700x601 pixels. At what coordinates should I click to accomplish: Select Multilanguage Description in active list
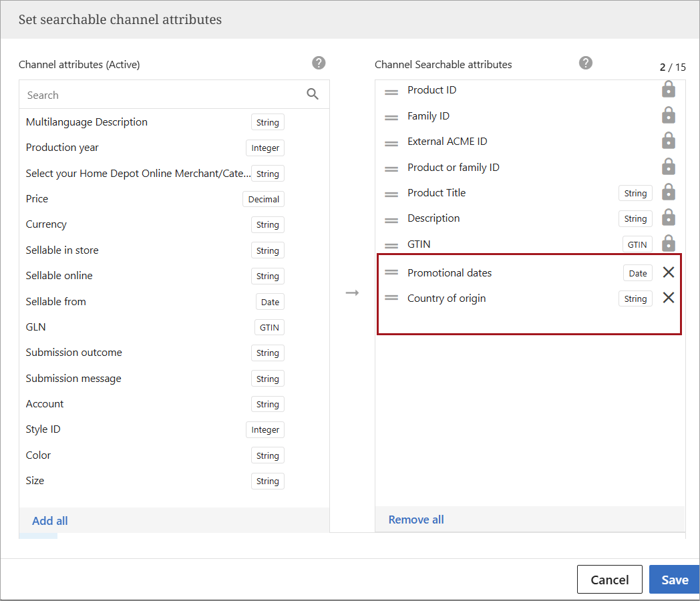tap(87, 122)
